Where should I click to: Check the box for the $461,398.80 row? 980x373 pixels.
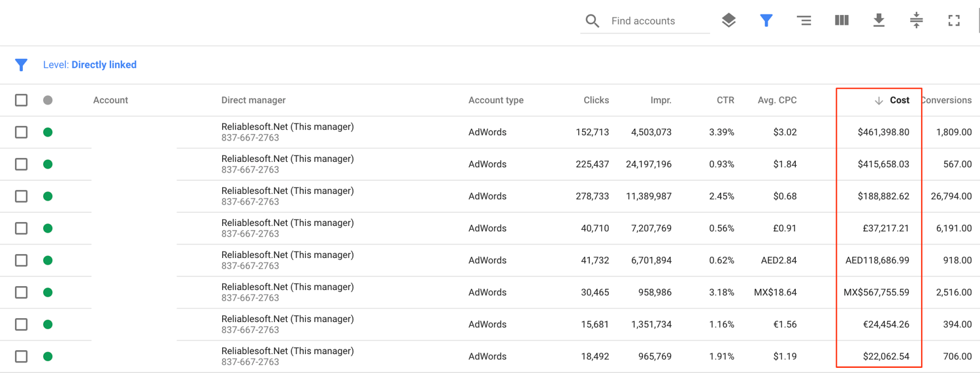tap(22, 132)
